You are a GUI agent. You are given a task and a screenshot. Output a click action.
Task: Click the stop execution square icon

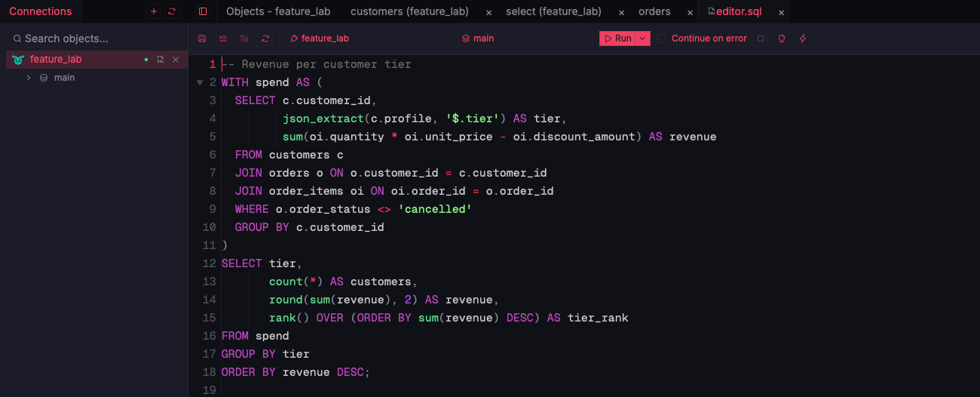point(761,38)
